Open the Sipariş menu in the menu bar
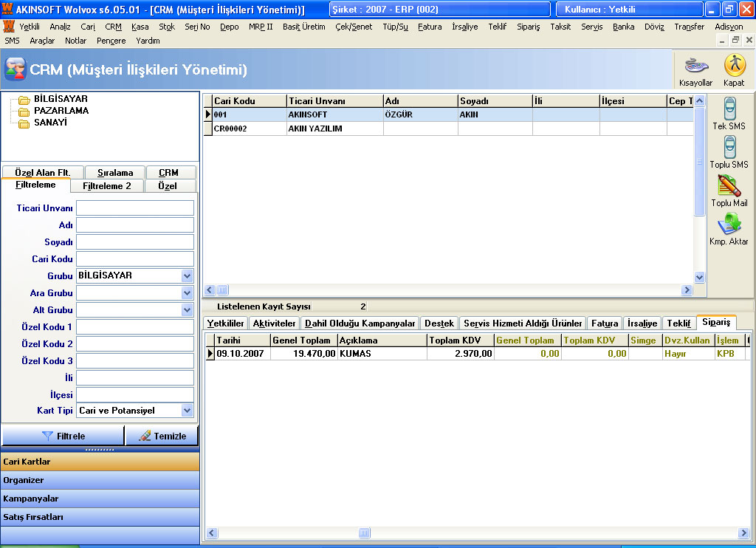The height and width of the screenshot is (548, 756). (529, 27)
